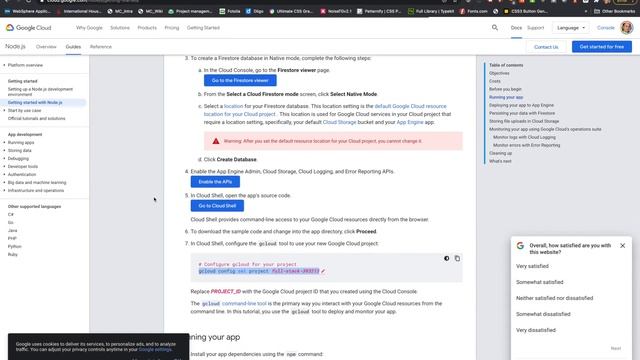Select Somewhat dissatisfied survey option
The width and height of the screenshot is (640, 360).
pyautogui.click(x=543, y=314)
